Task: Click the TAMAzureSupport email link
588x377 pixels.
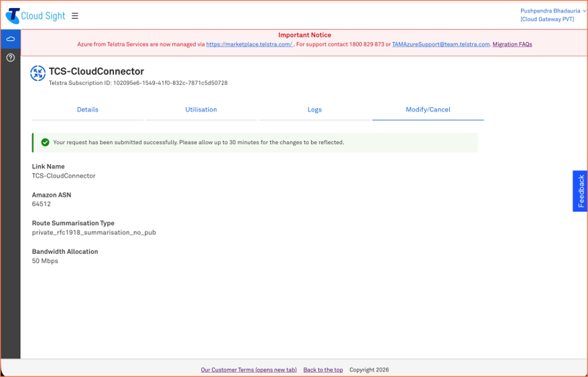Action: (440, 44)
